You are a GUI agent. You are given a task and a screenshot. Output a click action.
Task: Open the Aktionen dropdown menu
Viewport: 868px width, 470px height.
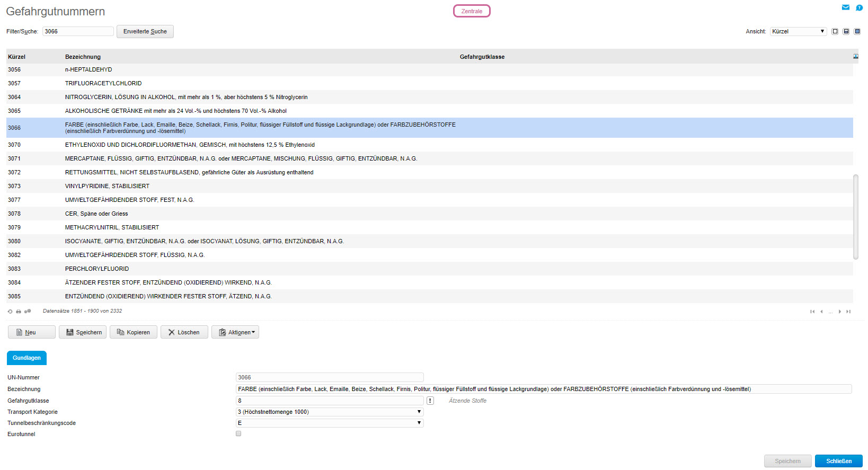coord(235,332)
